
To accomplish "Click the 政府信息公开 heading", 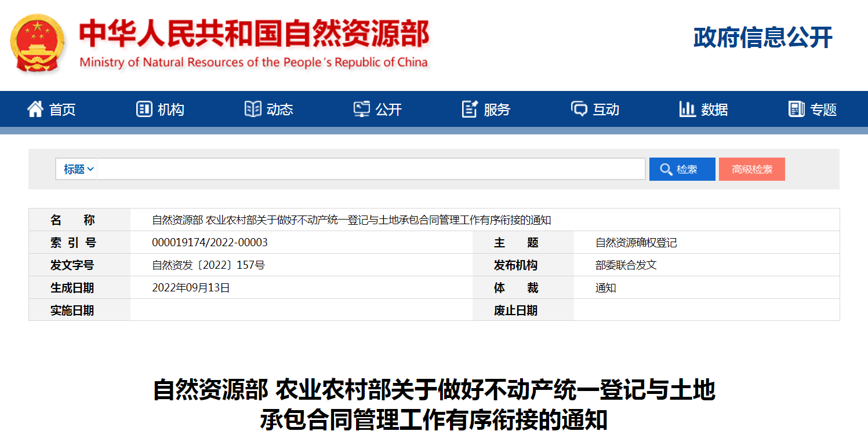I will click(763, 38).
